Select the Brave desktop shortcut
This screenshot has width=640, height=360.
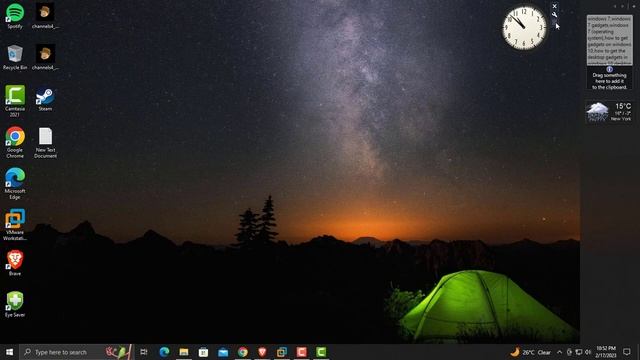point(15,263)
